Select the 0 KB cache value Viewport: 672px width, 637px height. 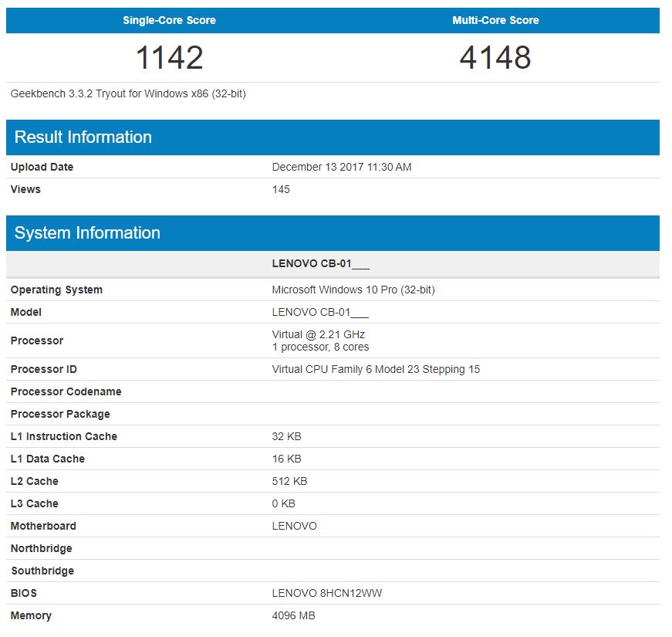click(x=283, y=503)
